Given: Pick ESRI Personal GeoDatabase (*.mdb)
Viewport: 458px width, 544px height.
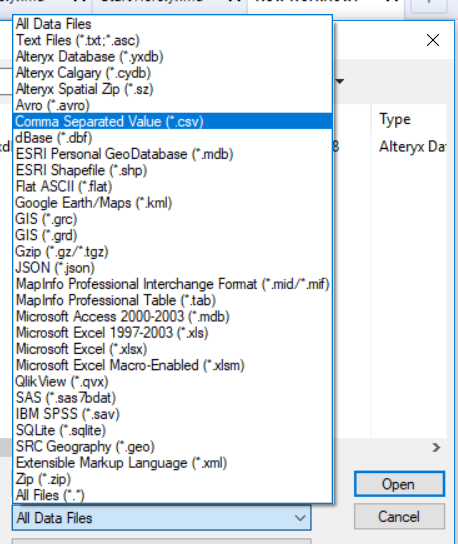Looking at the screenshot, I should pyautogui.click(x=172, y=154).
